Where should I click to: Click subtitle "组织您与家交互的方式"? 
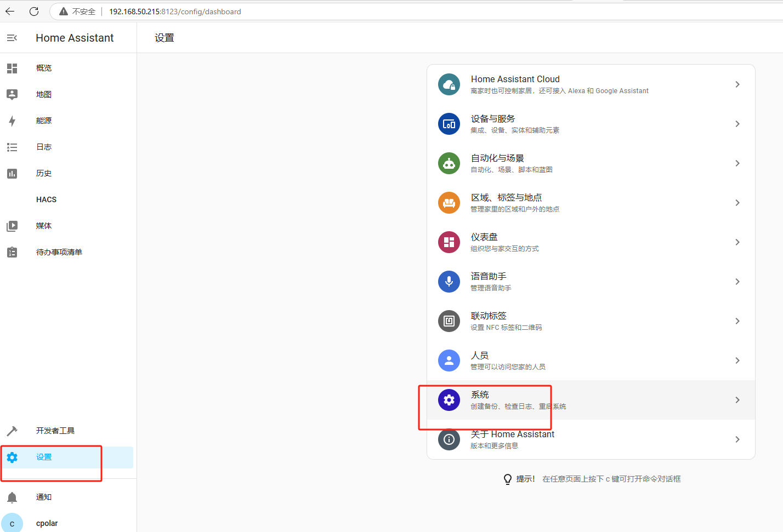click(x=504, y=249)
